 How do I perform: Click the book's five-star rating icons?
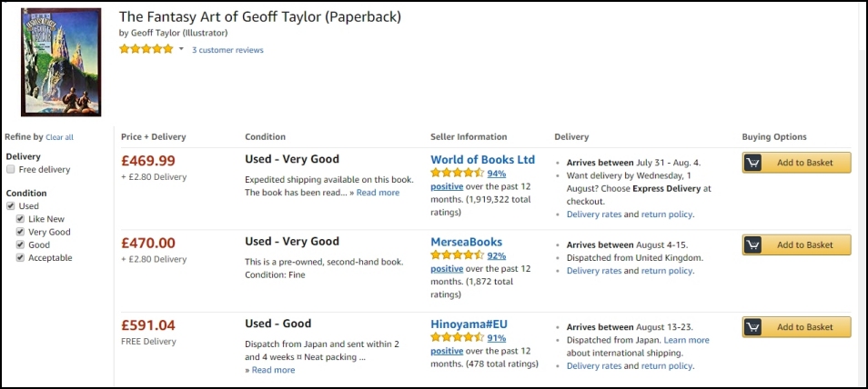146,49
